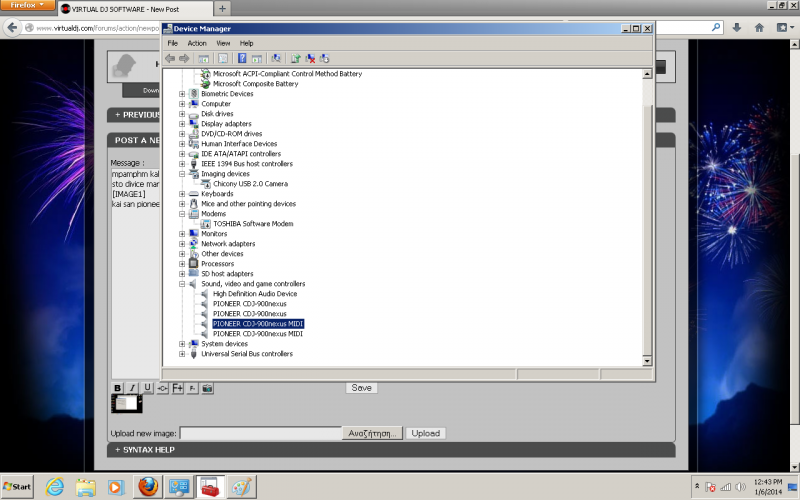Viewport: 800px width, 500px height.
Task: Open Internet Explorer from the taskbar
Action: pos(55,487)
